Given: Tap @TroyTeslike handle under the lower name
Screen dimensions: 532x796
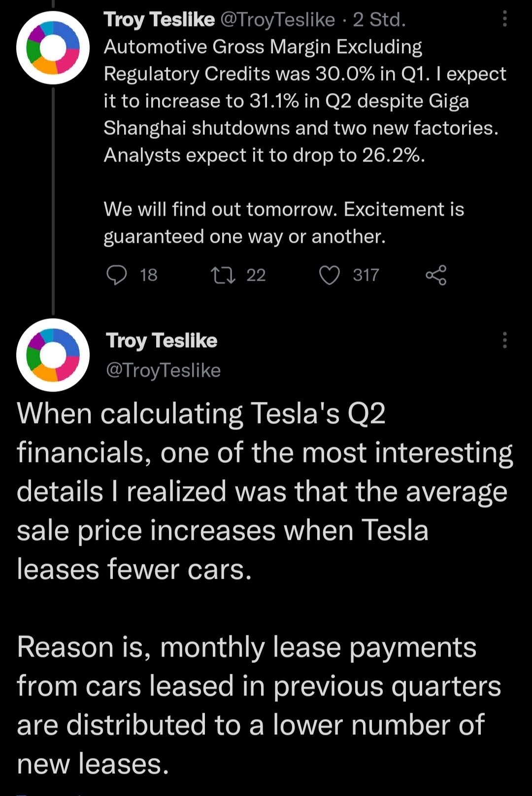Looking at the screenshot, I should point(164,370).
